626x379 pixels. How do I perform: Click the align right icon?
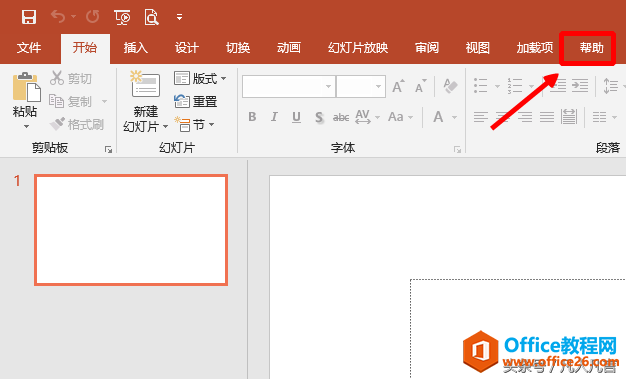(x=525, y=117)
